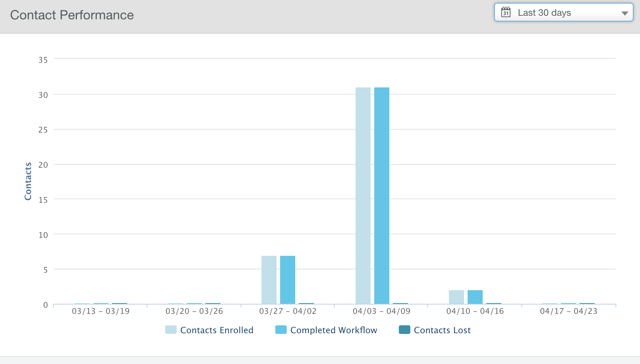Click the 03/13 - 03/19 axis label
Image resolution: width=640 pixels, height=364 pixels.
coord(100,311)
